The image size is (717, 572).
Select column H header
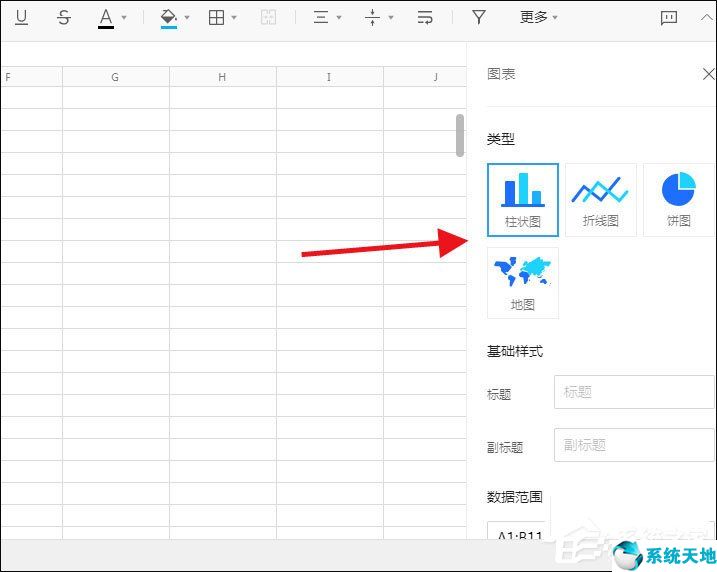pos(223,77)
